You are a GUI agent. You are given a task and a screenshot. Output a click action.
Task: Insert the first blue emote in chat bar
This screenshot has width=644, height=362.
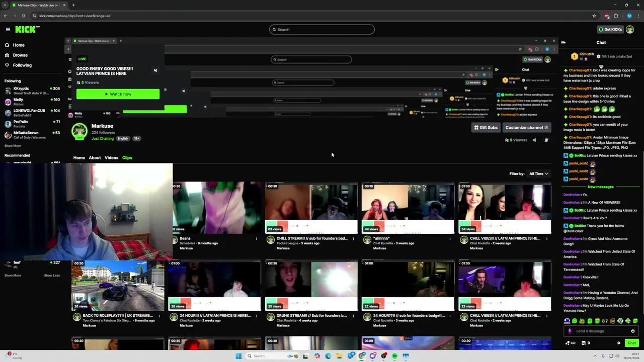tap(567, 321)
